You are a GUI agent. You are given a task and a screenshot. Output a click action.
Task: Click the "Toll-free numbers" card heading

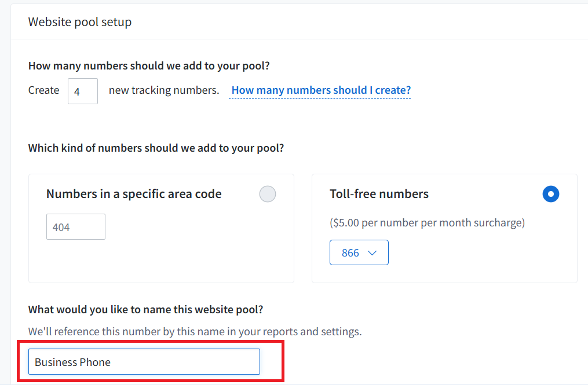379,194
